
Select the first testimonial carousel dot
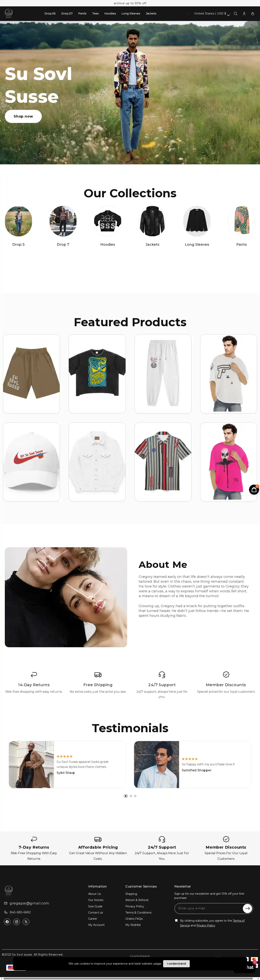126,796
